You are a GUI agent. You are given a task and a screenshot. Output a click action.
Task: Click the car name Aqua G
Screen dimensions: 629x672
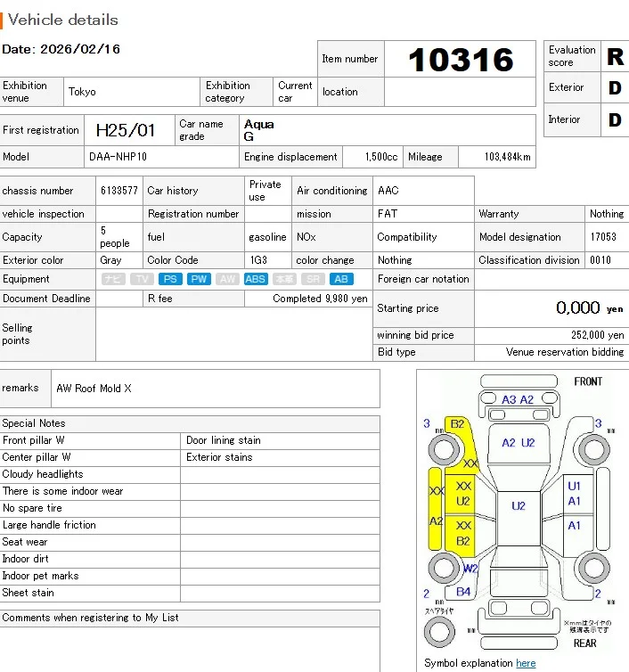point(258,130)
